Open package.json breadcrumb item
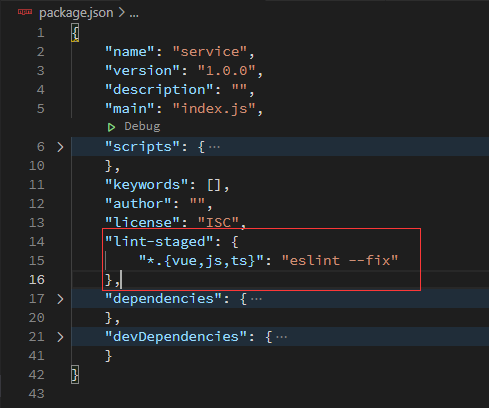The image size is (489, 408). (x=76, y=13)
